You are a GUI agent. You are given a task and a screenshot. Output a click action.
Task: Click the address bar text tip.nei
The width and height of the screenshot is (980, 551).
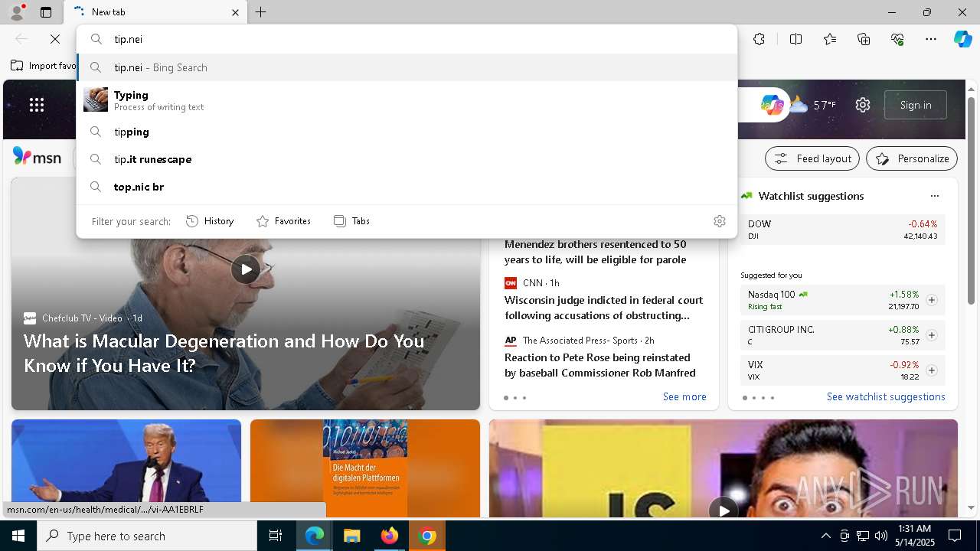tap(129, 39)
